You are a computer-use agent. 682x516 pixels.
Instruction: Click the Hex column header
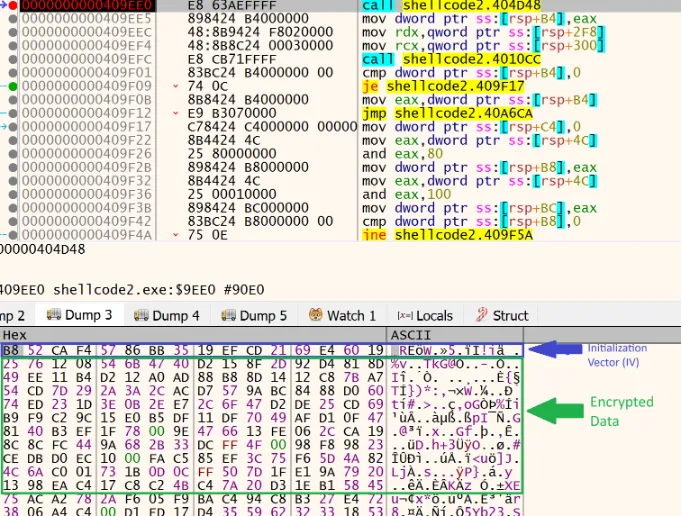15,335
